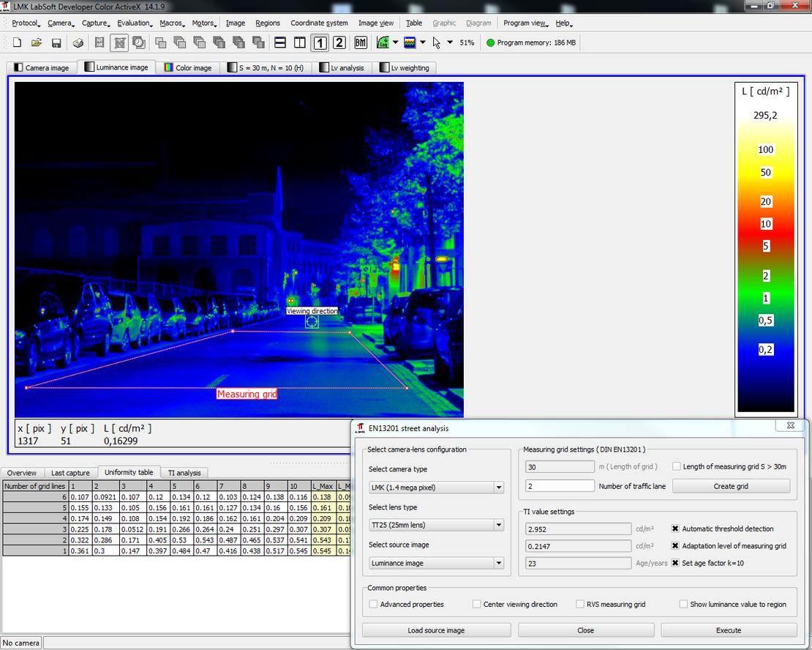Toggle Set age factor k=10 checkbox
Viewport: 812px width, 650px height.
pos(675,563)
